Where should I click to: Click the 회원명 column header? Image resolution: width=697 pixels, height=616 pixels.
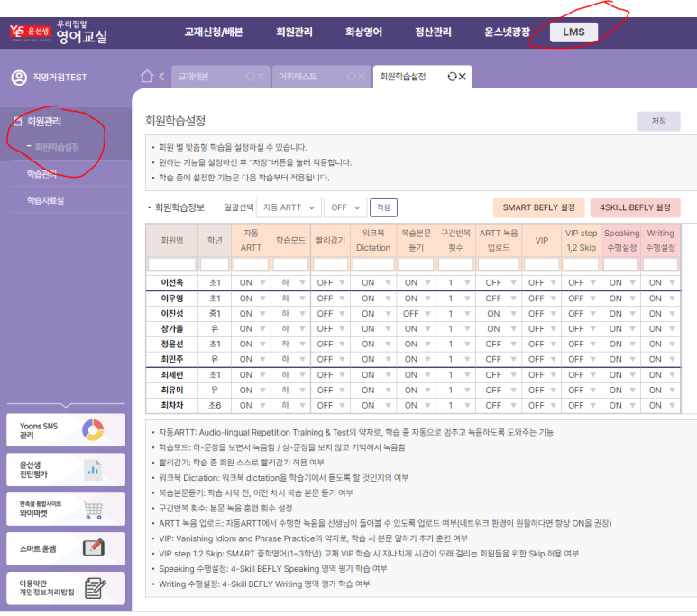(x=172, y=240)
